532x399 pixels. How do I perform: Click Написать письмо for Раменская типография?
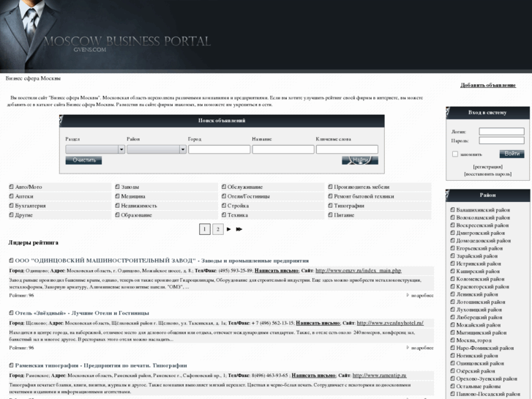coord(313,376)
